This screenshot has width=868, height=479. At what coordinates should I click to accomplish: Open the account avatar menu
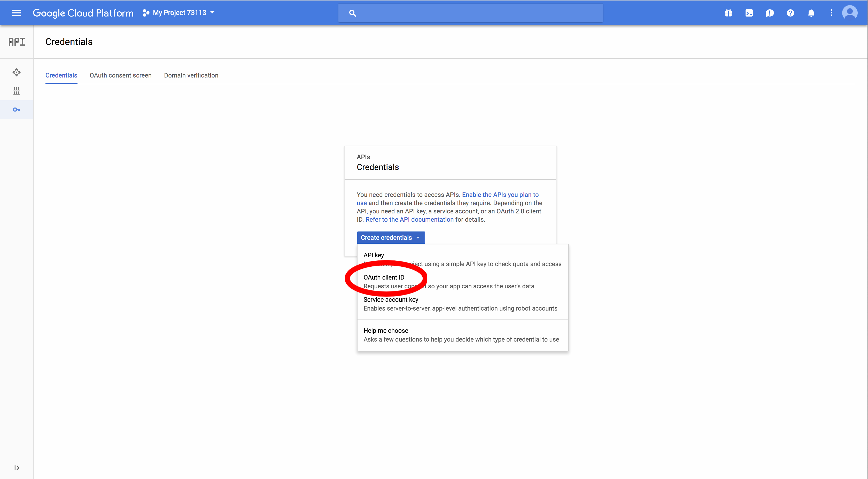pos(850,13)
